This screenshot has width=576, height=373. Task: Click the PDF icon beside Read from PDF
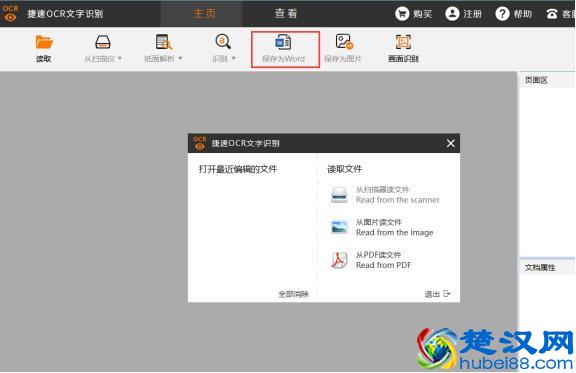[x=339, y=260]
